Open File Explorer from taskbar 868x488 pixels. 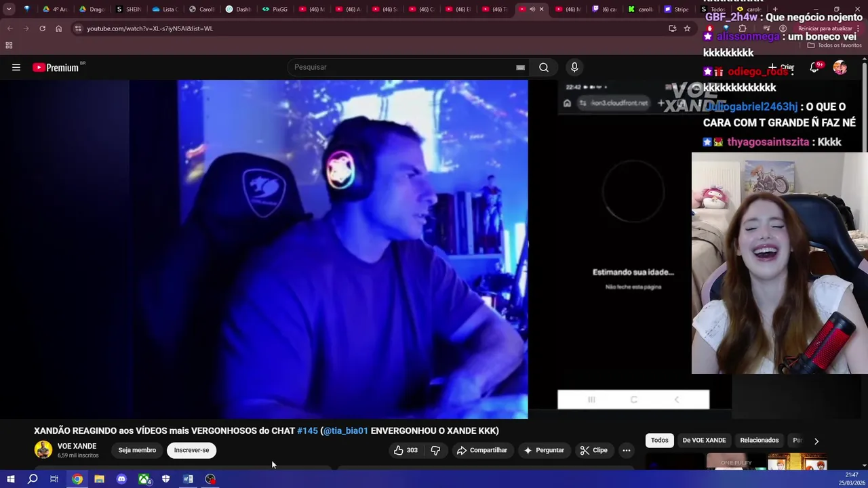99,479
